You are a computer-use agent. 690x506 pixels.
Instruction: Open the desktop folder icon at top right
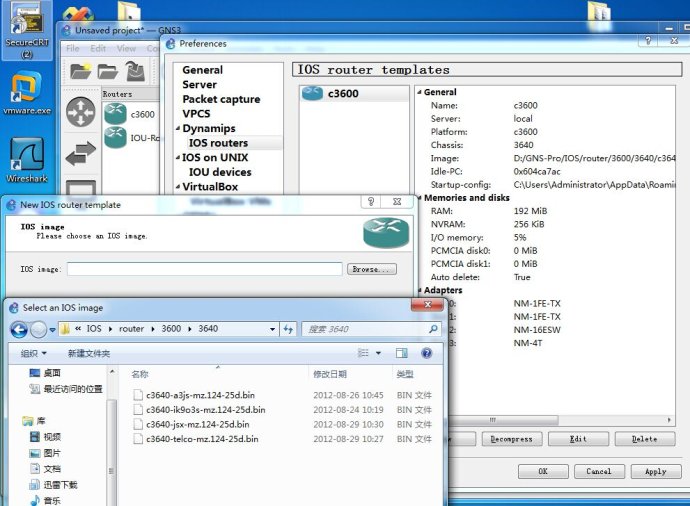coord(599,16)
